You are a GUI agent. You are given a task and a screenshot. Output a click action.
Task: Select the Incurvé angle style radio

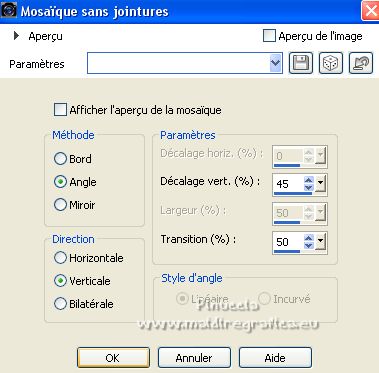coord(264,299)
